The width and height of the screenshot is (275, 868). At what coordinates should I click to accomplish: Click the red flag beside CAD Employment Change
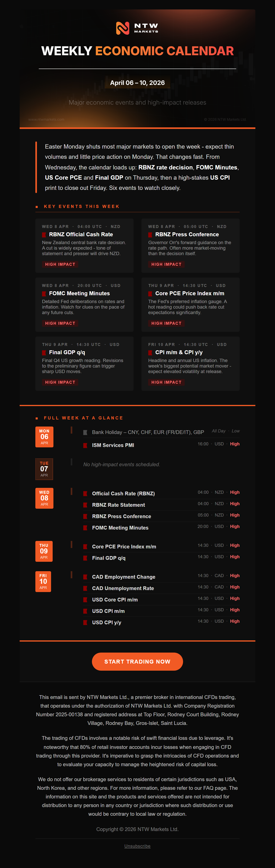(85, 577)
